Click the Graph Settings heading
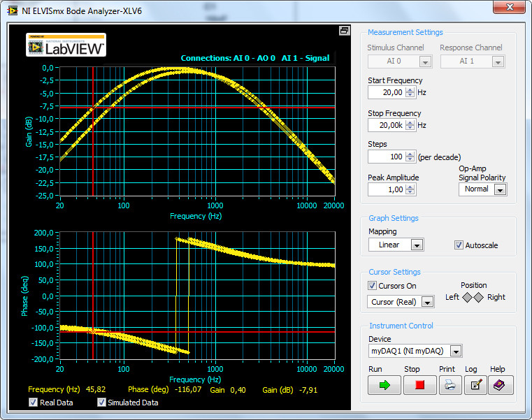Screen dimensions: 532x420 tap(393, 218)
